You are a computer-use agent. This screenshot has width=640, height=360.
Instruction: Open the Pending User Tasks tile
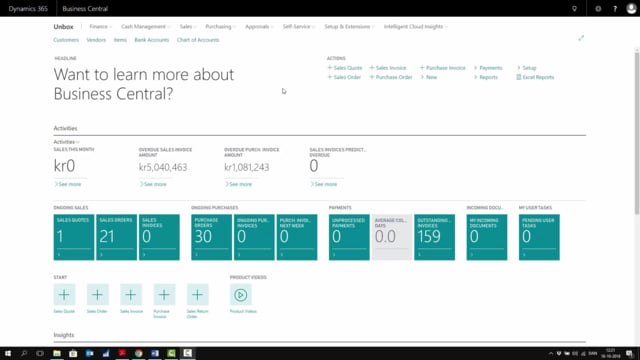point(539,237)
